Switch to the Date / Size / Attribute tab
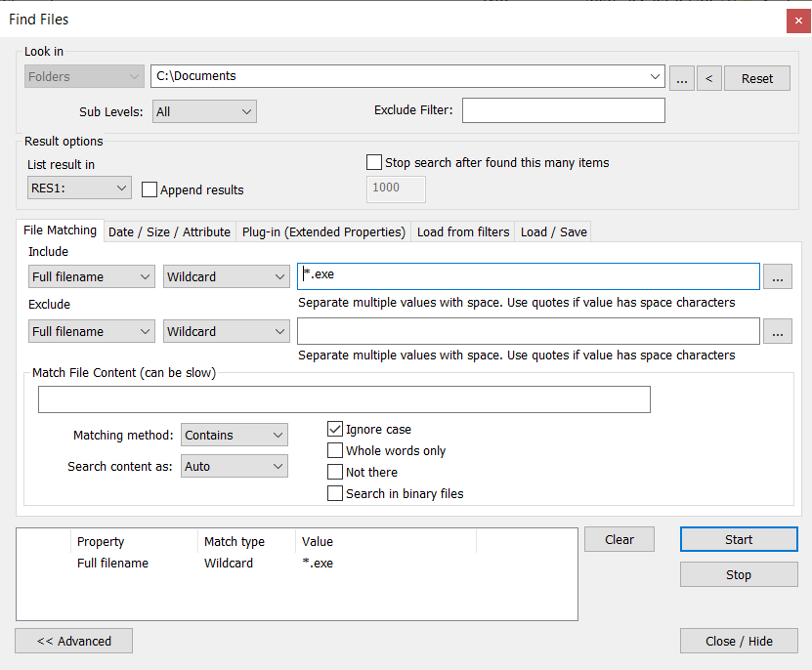 click(169, 231)
